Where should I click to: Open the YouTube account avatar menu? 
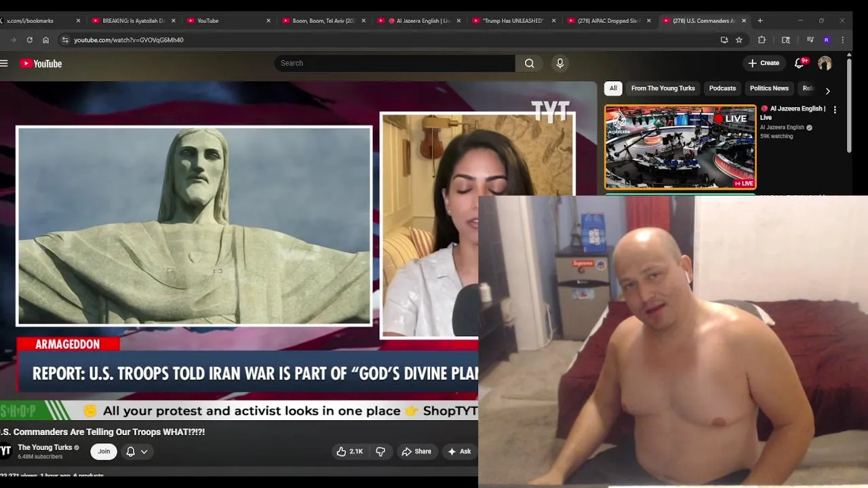[x=825, y=63]
